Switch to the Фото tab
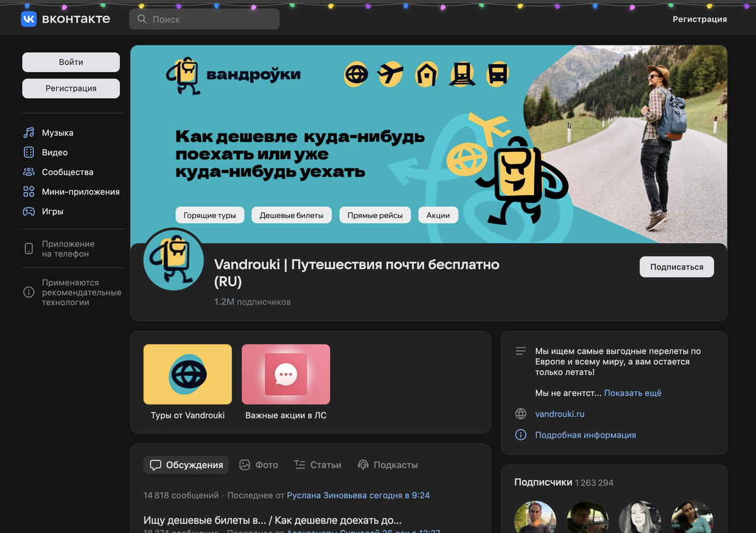The image size is (756, 533). coord(259,465)
